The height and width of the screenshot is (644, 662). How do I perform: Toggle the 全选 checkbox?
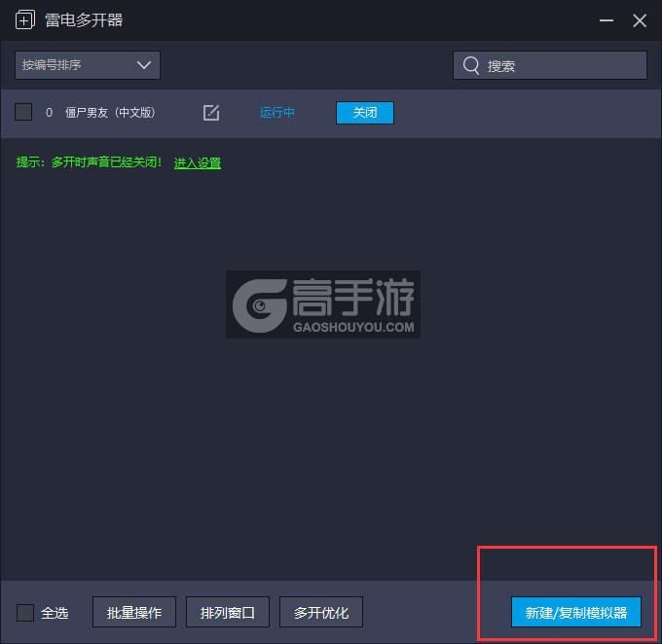tap(25, 612)
